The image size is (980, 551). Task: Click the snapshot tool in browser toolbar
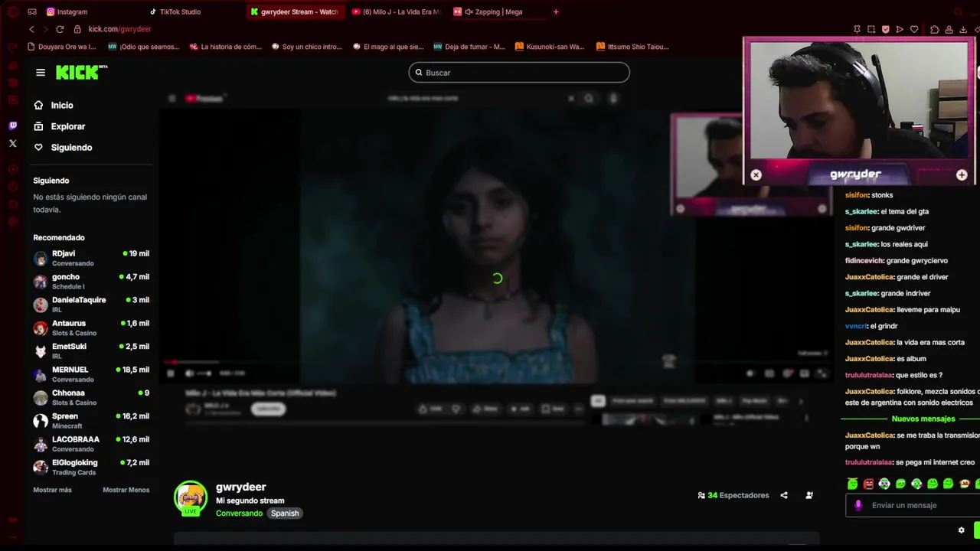[871, 29]
